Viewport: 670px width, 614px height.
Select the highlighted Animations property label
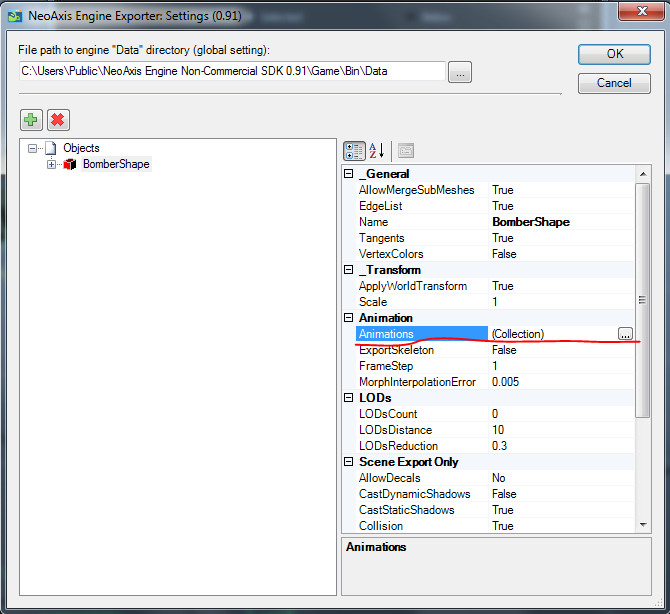pyautogui.click(x=421, y=334)
